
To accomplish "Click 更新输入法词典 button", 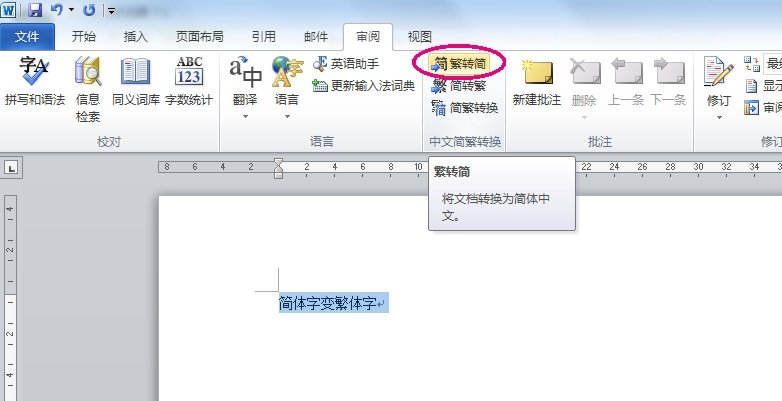I will pyautogui.click(x=364, y=86).
